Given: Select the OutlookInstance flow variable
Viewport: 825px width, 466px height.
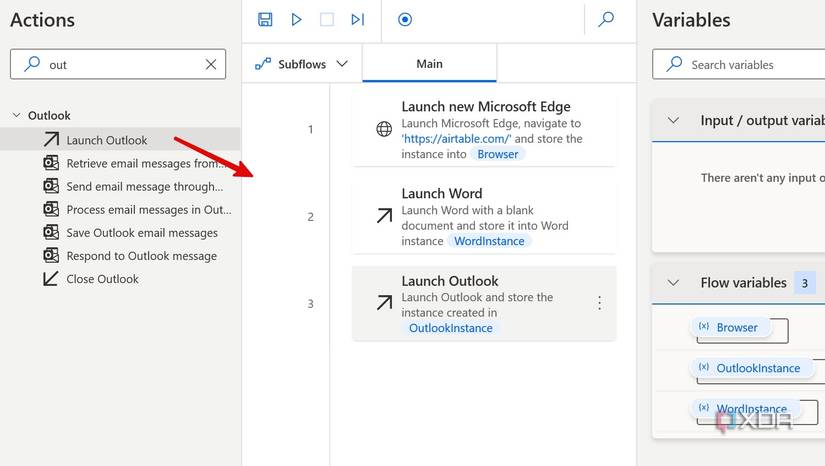Looking at the screenshot, I should pos(757,368).
